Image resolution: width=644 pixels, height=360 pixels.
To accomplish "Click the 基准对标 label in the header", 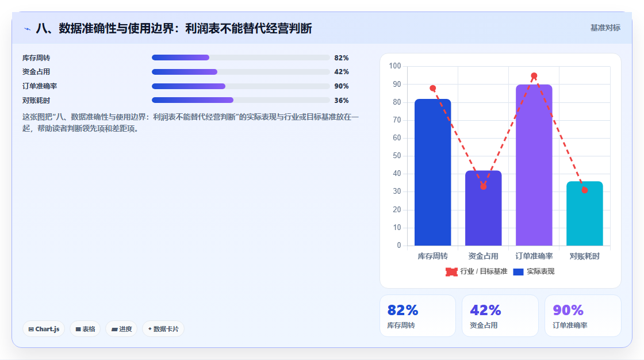I will click(605, 28).
